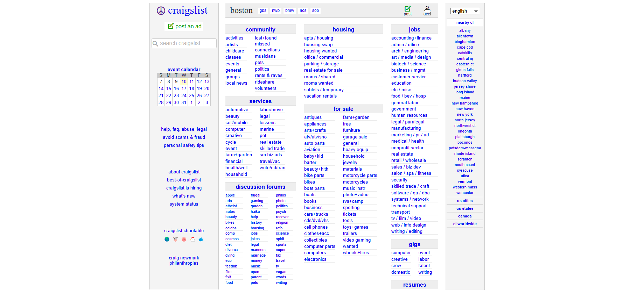Open the english language dropdown
This screenshot has height=308, width=644.
[464, 11]
